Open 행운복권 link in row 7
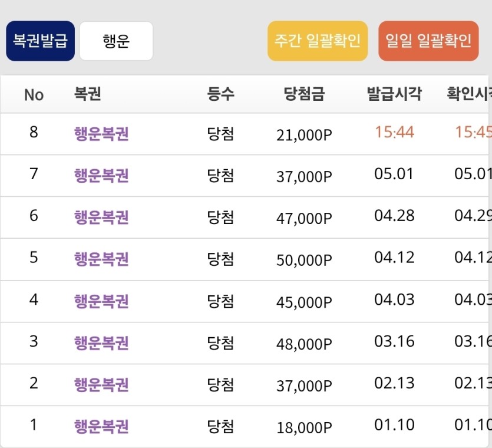 tap(101, 176)
